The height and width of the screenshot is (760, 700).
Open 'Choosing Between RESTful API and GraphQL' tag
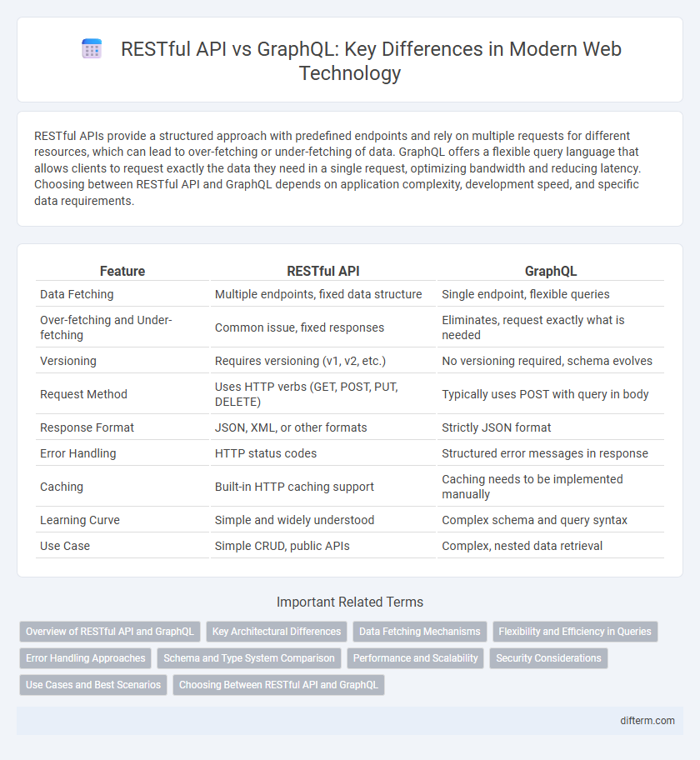pos(278,685)
